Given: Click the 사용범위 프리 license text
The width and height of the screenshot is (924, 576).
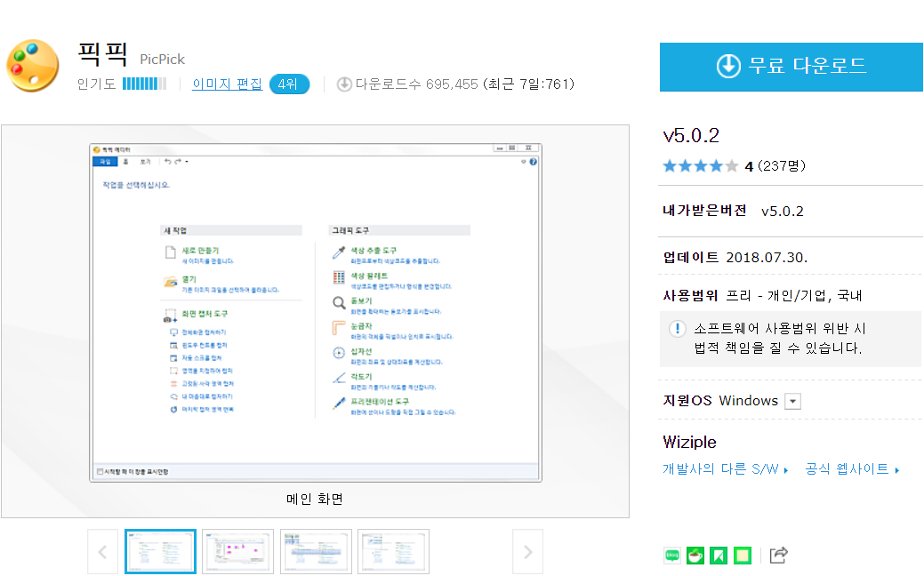Looking at the screenshot, I should (x=762, y=295).
